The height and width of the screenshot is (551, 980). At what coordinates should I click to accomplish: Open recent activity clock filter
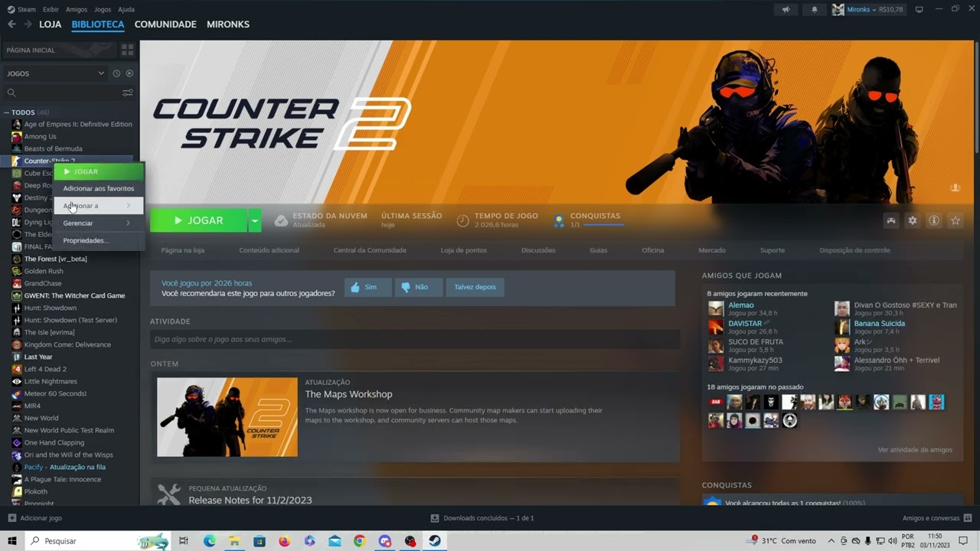(x=116, y=73)
